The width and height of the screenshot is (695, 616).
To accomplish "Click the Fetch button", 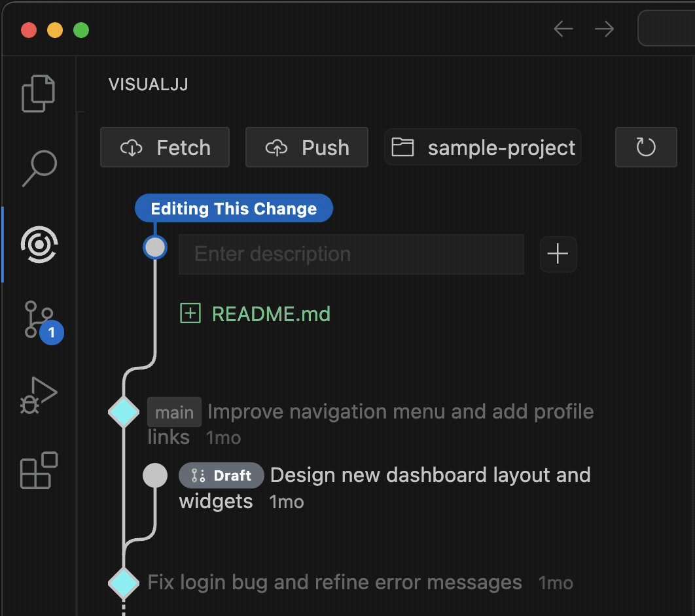I will pos(164,147).
